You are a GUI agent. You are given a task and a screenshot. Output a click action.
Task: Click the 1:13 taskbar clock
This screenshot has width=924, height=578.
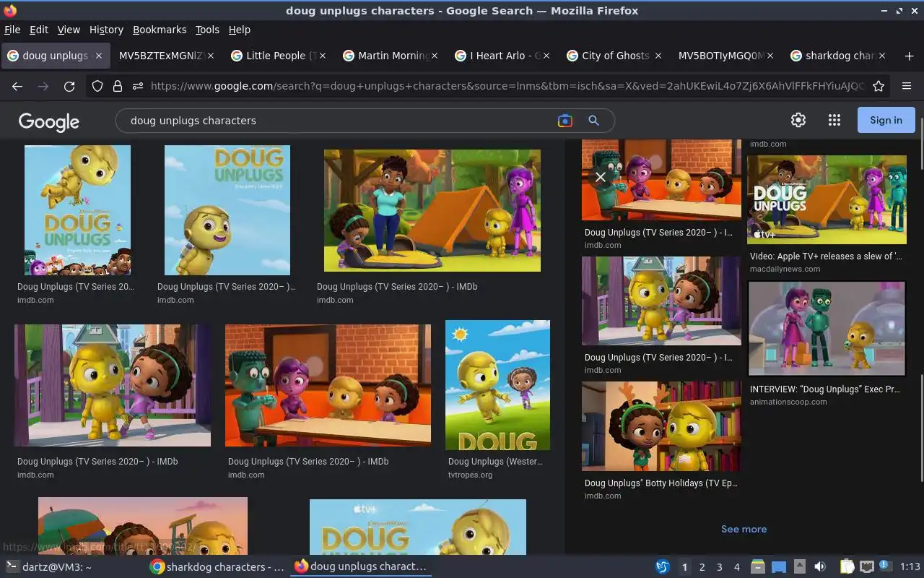coord(910,567)
